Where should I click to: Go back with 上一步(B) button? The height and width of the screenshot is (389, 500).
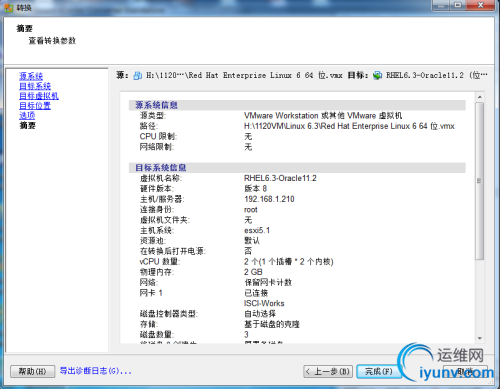coord(328,371)
